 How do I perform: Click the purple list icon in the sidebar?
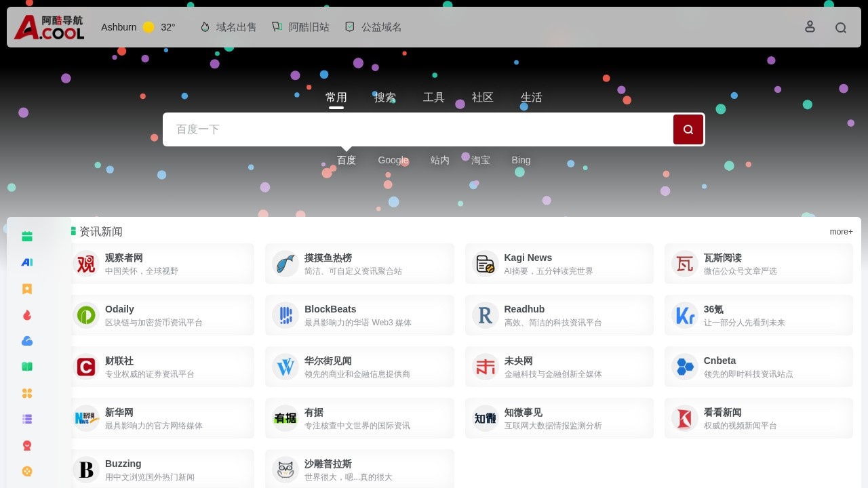pyautogui.click(x=26, y=419)
